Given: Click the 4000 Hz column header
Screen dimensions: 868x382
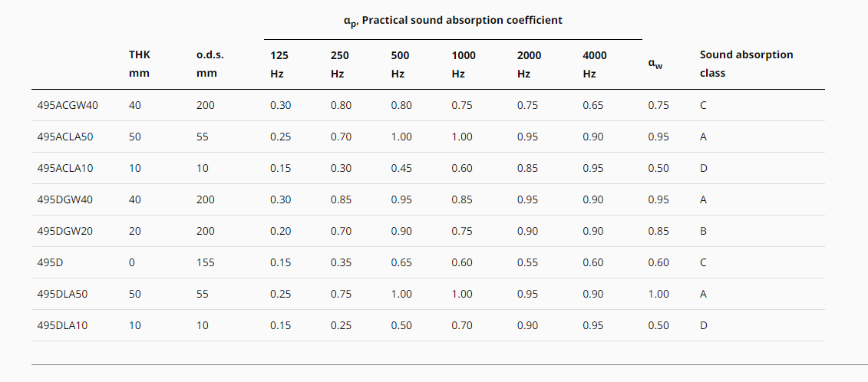Looking at the screenshot, I should (595, 64).
